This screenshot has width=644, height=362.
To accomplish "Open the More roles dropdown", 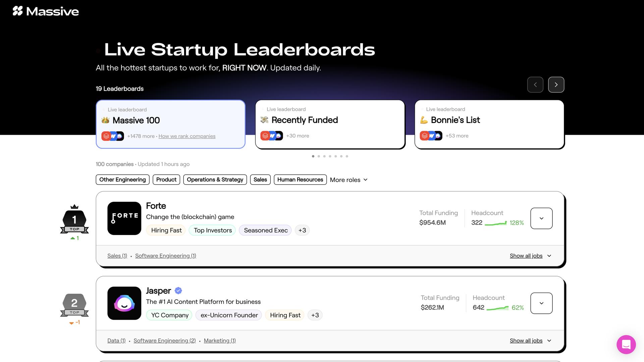I will [x=348, y=180].
